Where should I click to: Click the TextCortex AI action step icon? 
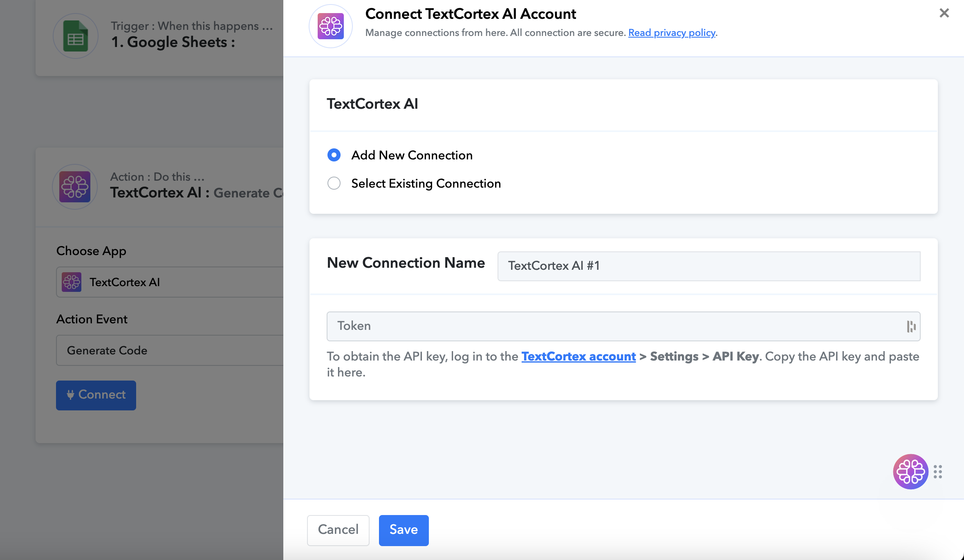75,187
